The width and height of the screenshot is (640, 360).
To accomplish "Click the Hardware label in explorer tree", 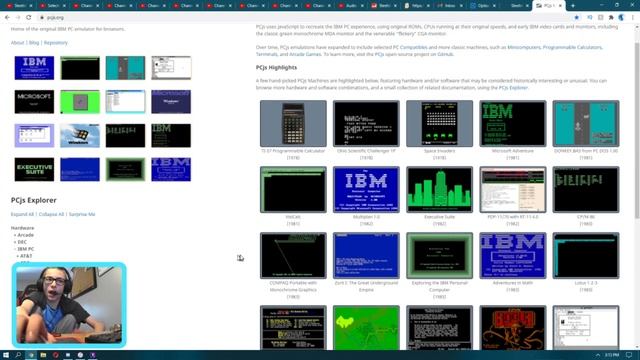I will tap(22, 228).
